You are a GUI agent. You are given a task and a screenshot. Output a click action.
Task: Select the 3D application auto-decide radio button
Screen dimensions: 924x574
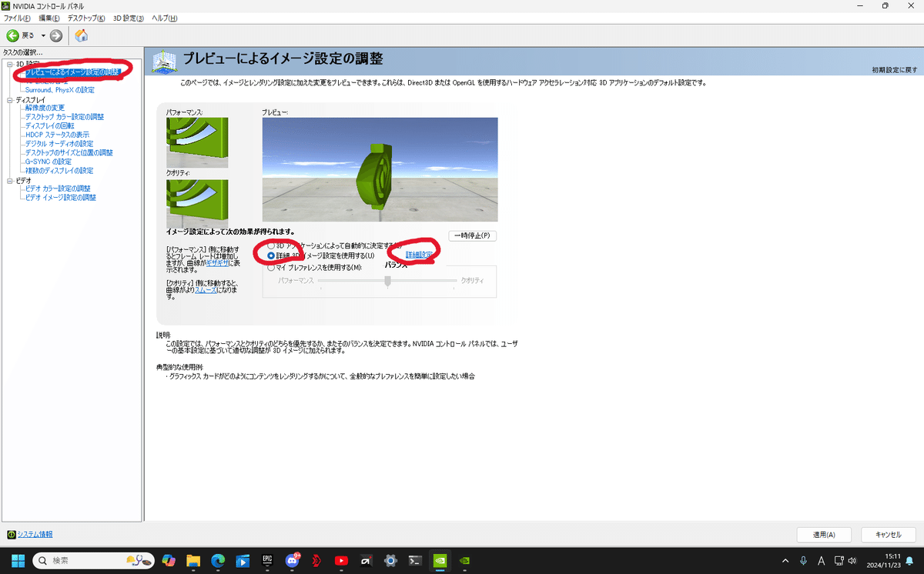click(270, 245)
